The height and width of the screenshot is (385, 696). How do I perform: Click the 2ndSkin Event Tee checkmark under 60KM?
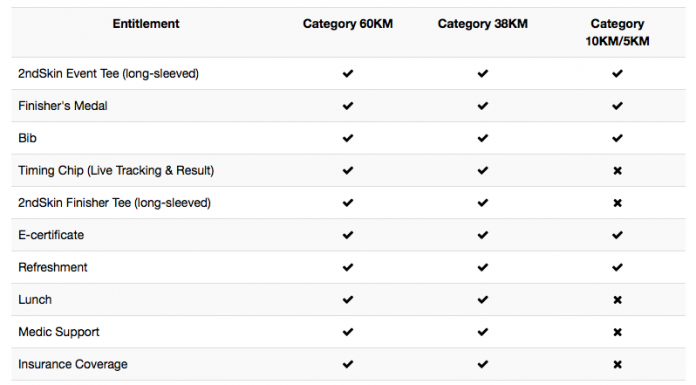[348, 73]
